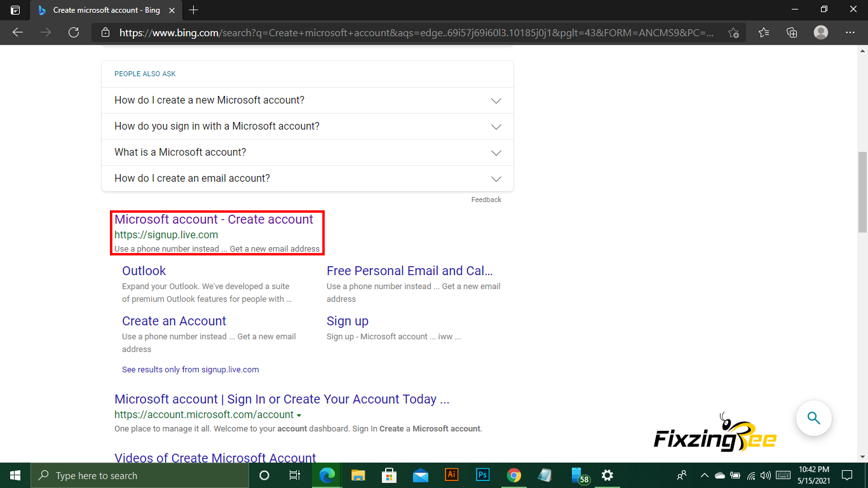Open the tab actions menu

pyautogui.click(x=15, y=10)
